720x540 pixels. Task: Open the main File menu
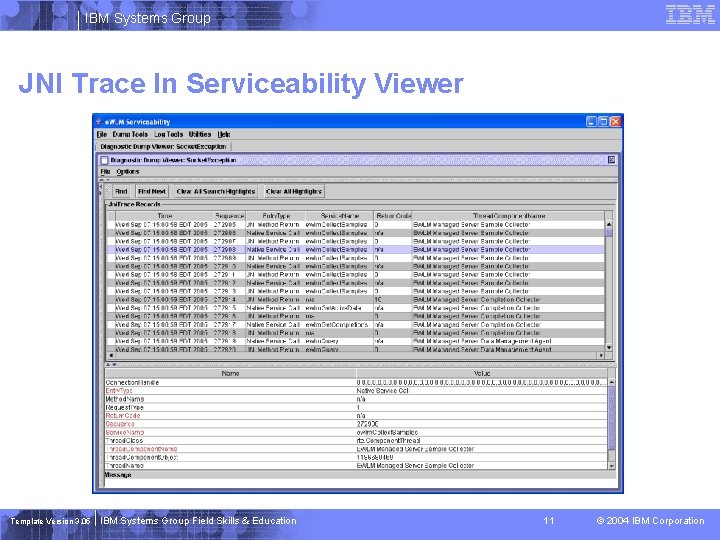pos(102,134)
